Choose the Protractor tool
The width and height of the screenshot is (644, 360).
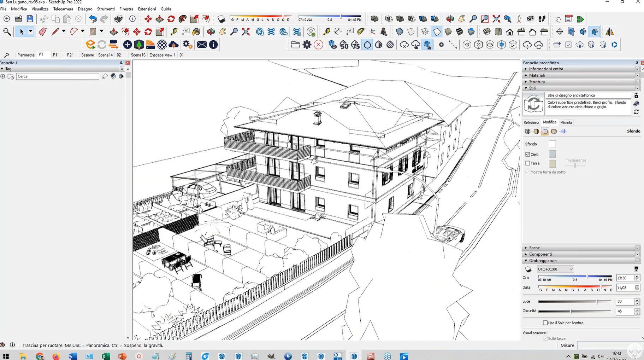pyautogui.click(x=361, y=32)
